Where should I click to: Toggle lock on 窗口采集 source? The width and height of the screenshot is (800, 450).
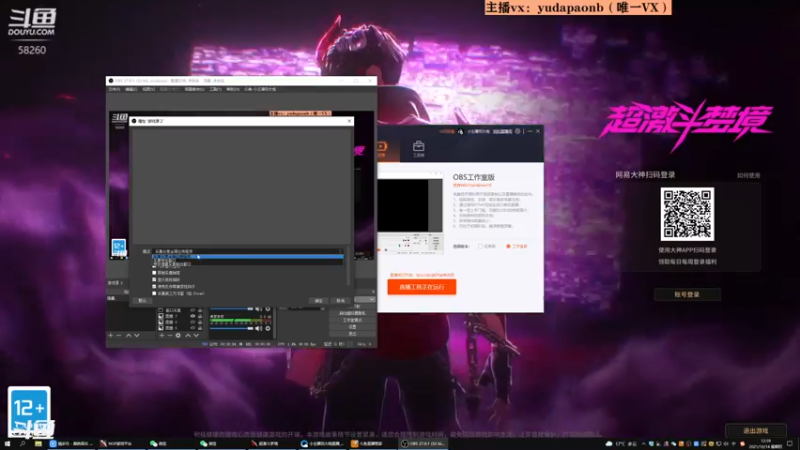(x=200, y=310)
